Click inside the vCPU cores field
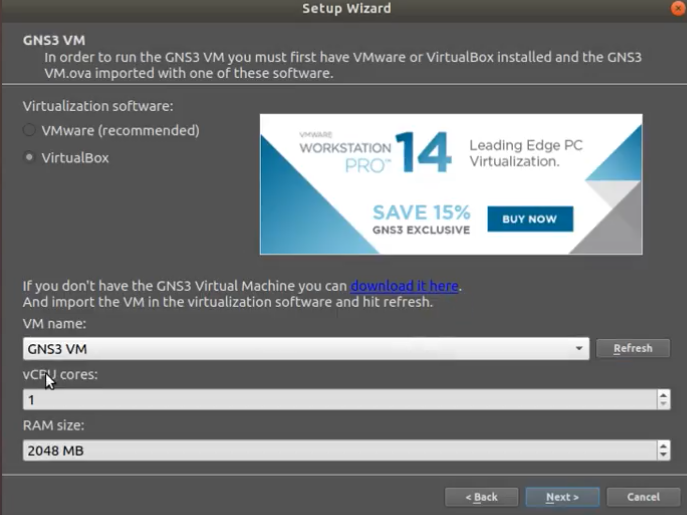 point(340,400)
